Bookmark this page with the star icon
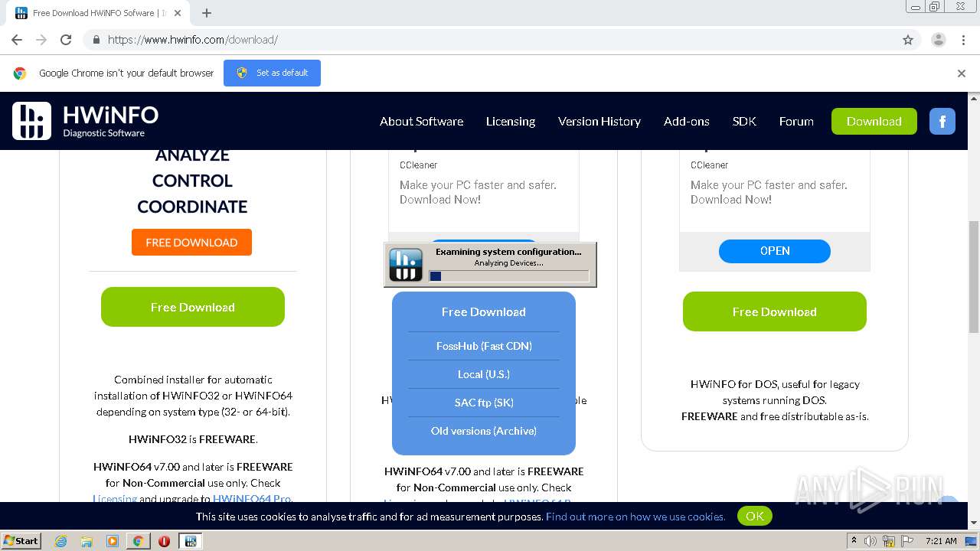Image resolution: width=980 pixels, height=551 pixels. pyautogui.click(x=908, y=40)
